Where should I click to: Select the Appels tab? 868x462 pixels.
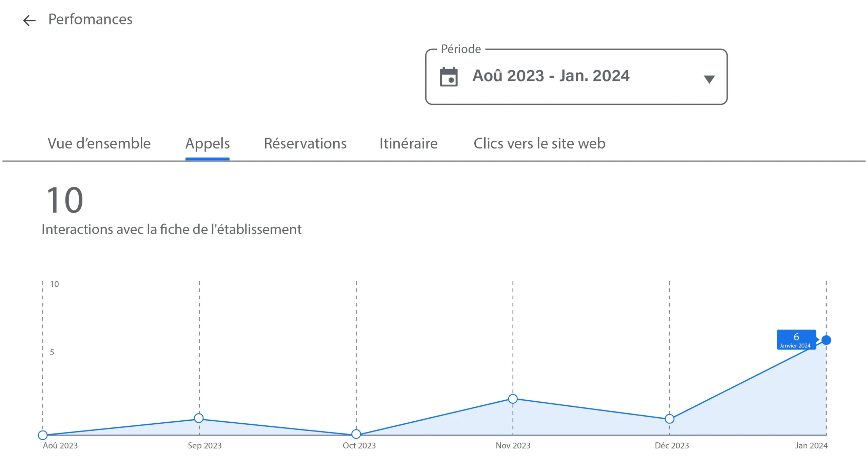point(207,143)
